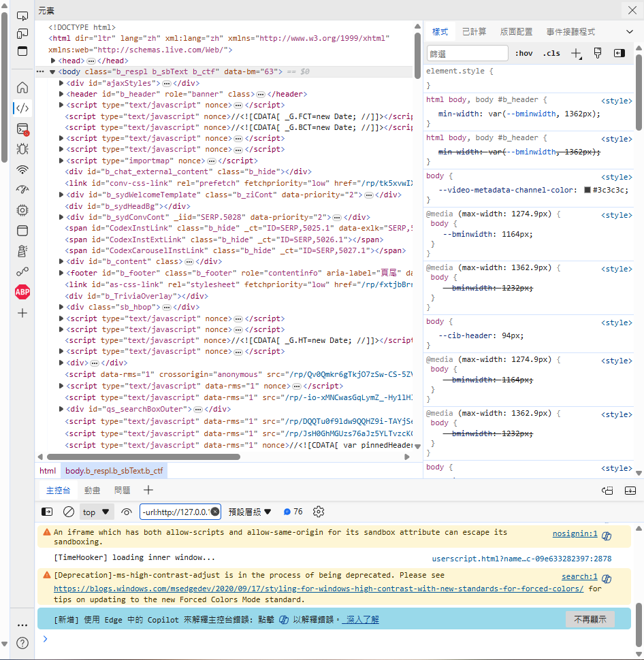Click the DOM tree horizontal scrollbar

(x=144, y=457)
